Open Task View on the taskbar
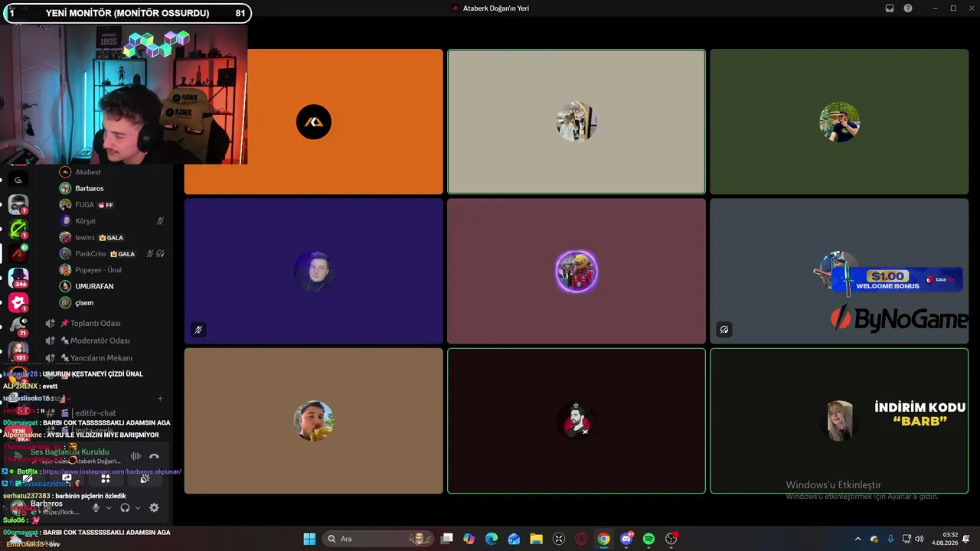This screenshot has width=980, height=551. pyautogui.click(x=447, y=539)
